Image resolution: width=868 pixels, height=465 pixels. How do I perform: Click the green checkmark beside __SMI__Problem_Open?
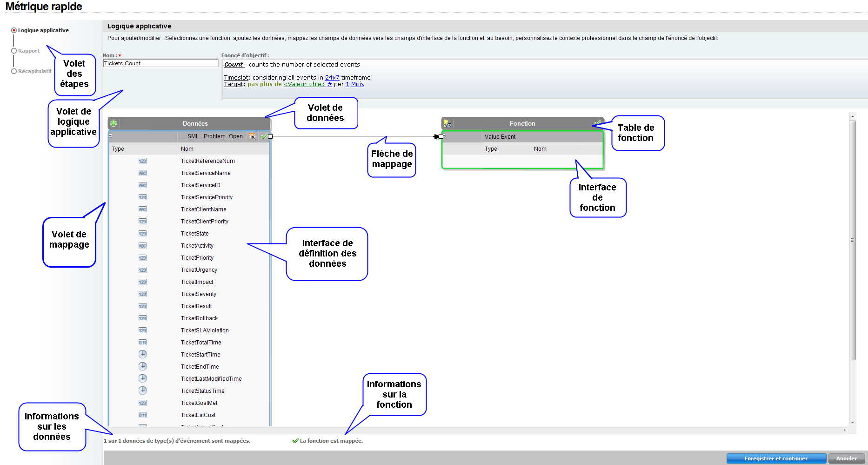264,136
